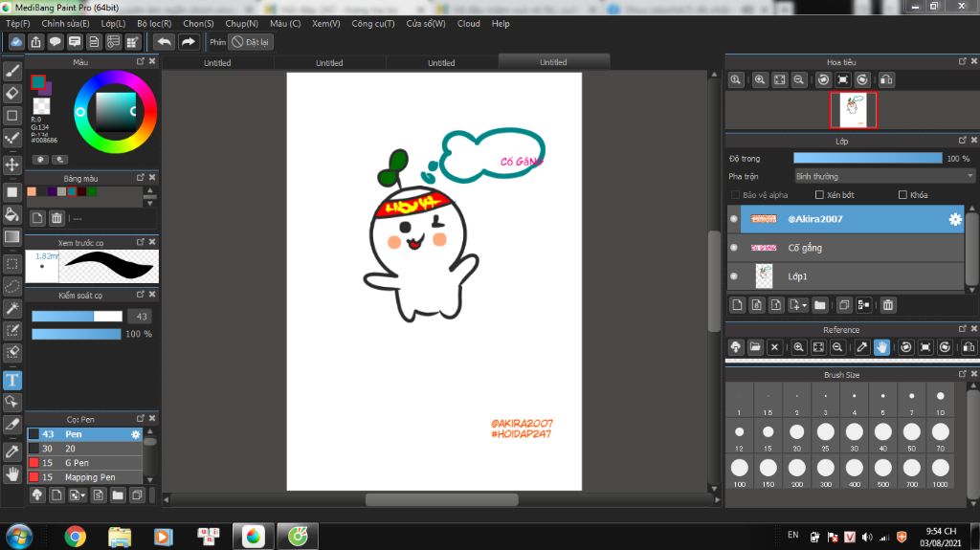Click the volume icon in system tray
This screenshot has height=550, width=980.
866,537
